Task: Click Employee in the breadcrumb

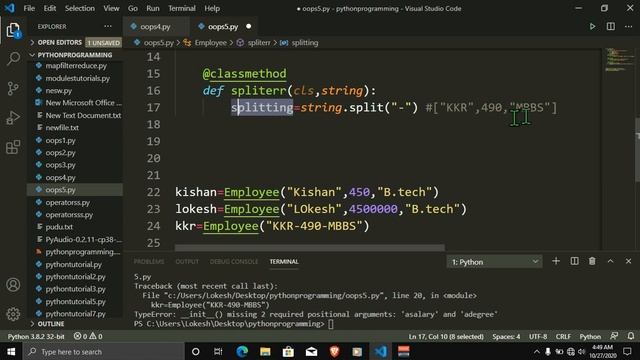Action: (x=210, y=42)
